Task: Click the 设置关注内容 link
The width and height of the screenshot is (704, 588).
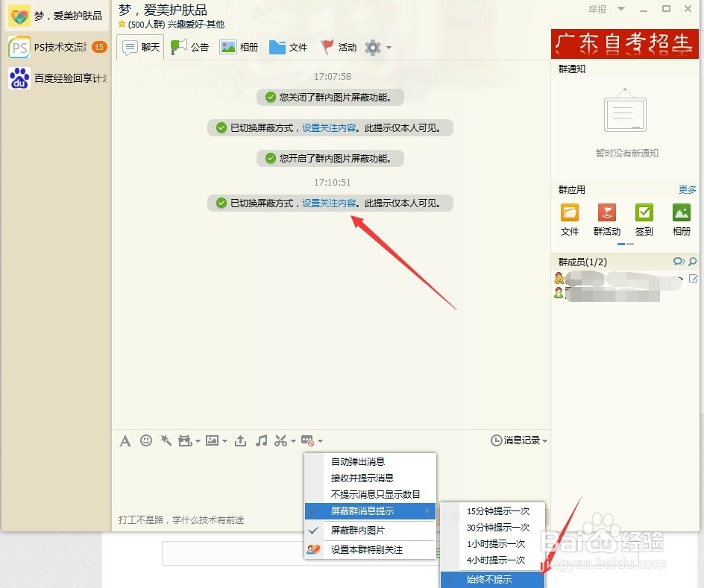Action: (328, 203)
